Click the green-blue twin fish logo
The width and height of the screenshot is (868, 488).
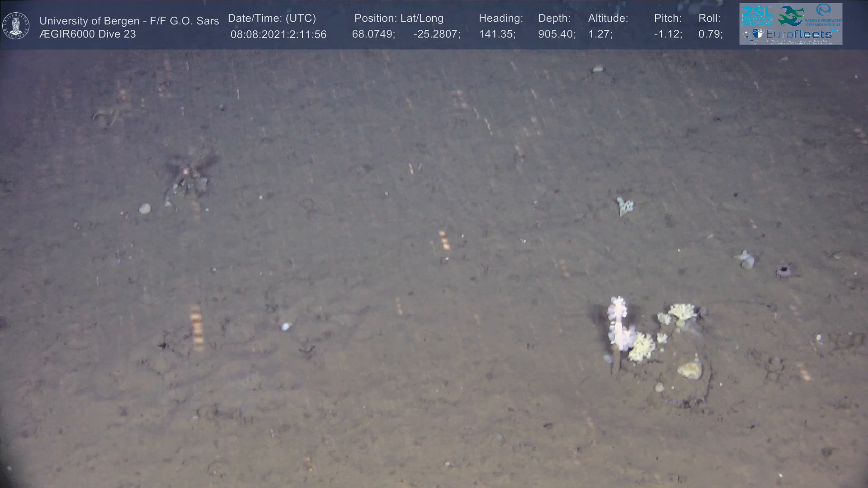click(791, 15)
